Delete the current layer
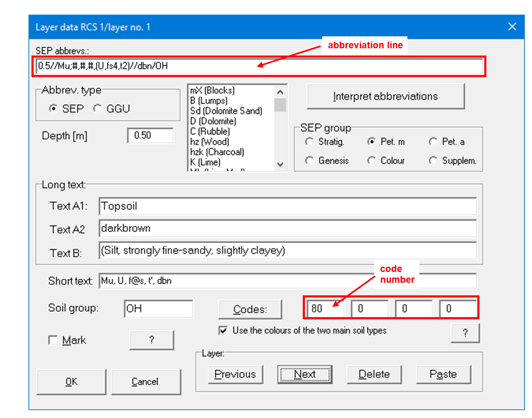The image size is (532, 418). click(x=374, y=374)
